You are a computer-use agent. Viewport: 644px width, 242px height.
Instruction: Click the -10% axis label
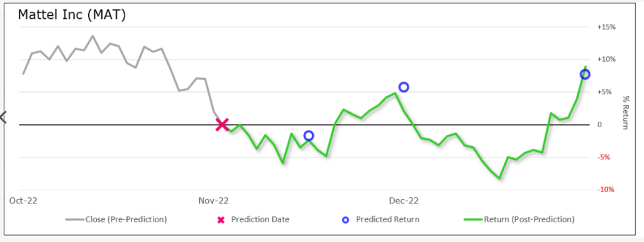[606, 189]
